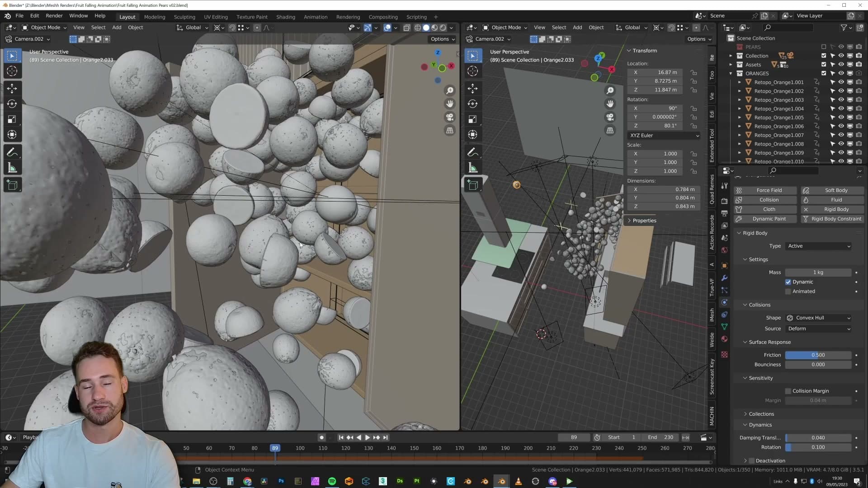Viewport: 868px width, 488px height.
Task: Click the Bounciness slider
Action: pos(818,365)
